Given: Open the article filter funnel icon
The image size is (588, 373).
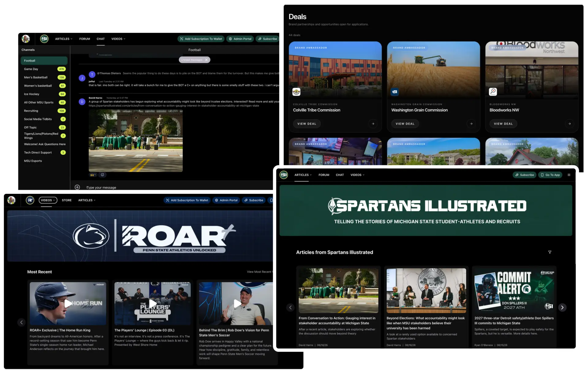Looking at the screenshot, I should (x=550, y=252).
